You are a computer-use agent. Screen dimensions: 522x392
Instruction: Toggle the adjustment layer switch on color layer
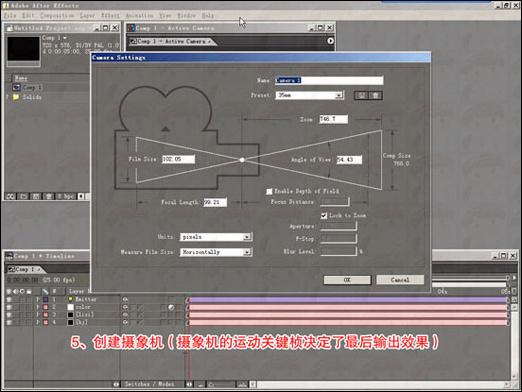171,307
